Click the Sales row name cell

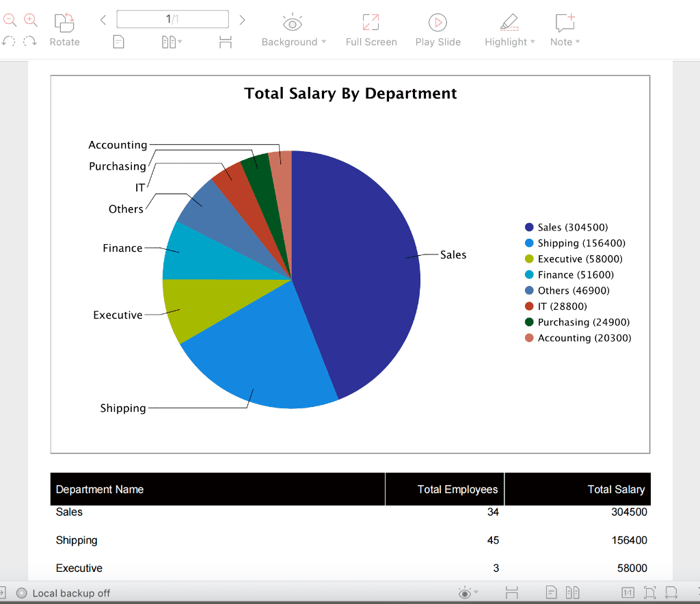69,512
